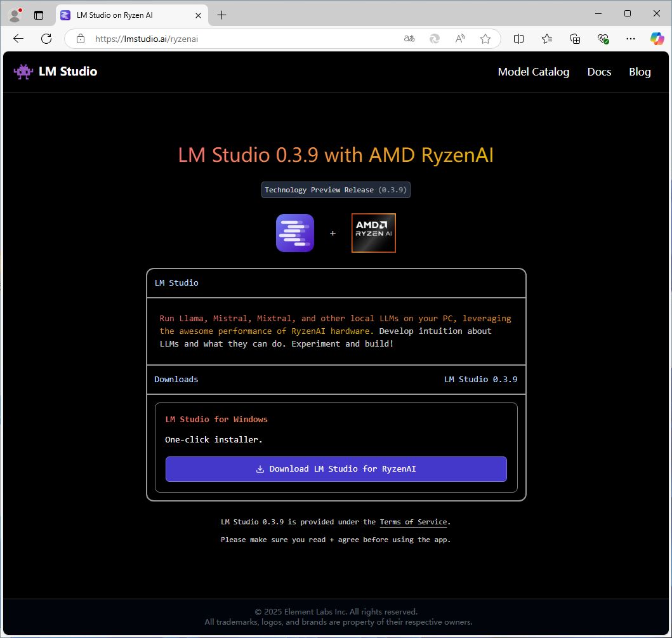672x638 pixels.
Task: Minimize the browser window
Action: (598, 14)
